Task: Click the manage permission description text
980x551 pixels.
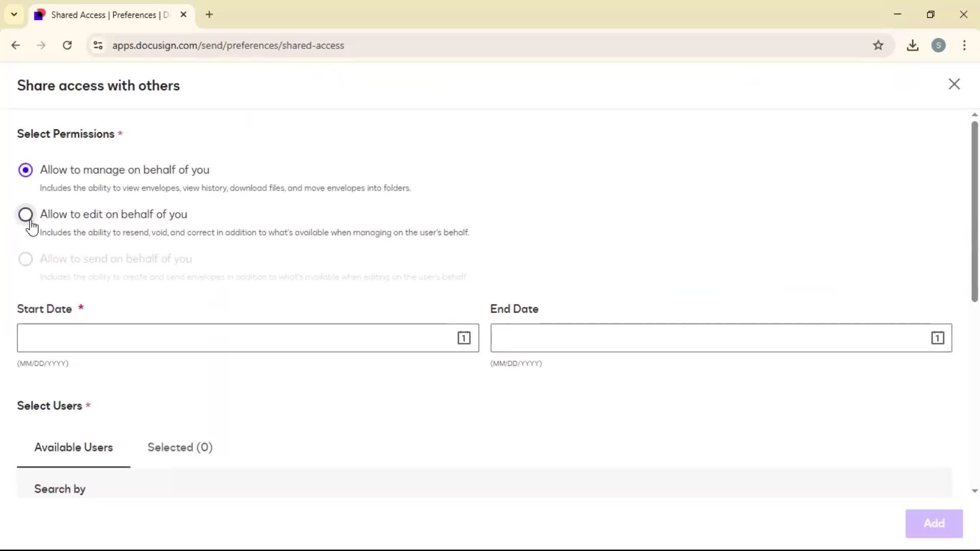Action: click(x=225, y=188)
